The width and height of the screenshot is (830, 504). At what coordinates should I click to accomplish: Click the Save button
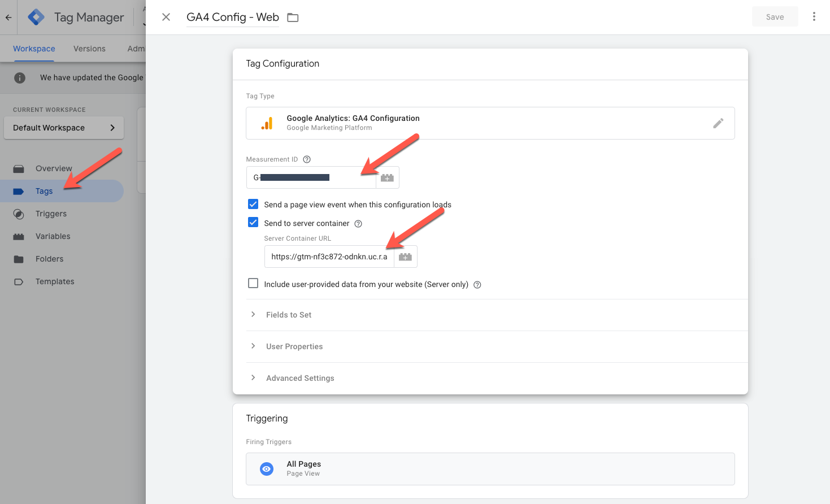775,17
